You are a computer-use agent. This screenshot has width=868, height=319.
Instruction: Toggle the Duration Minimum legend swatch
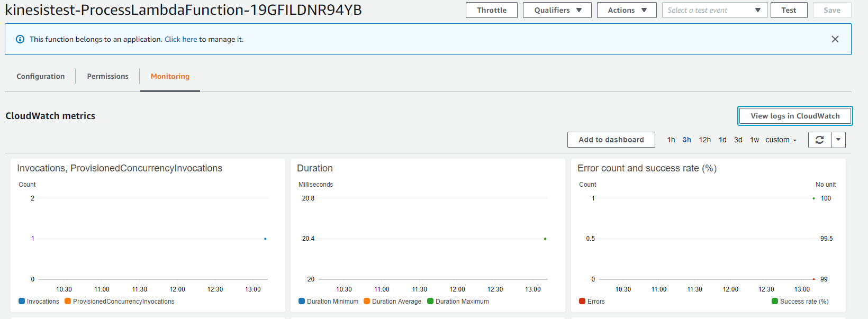[302, 301]
